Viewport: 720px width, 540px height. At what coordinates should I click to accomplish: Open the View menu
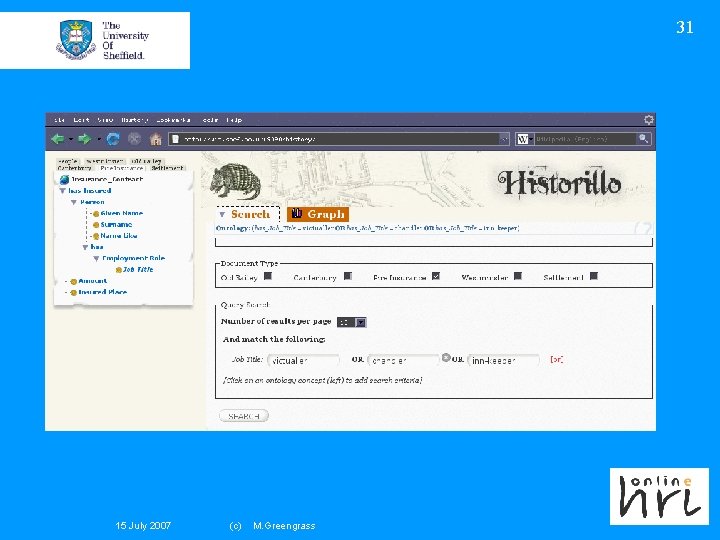point(105,120)
